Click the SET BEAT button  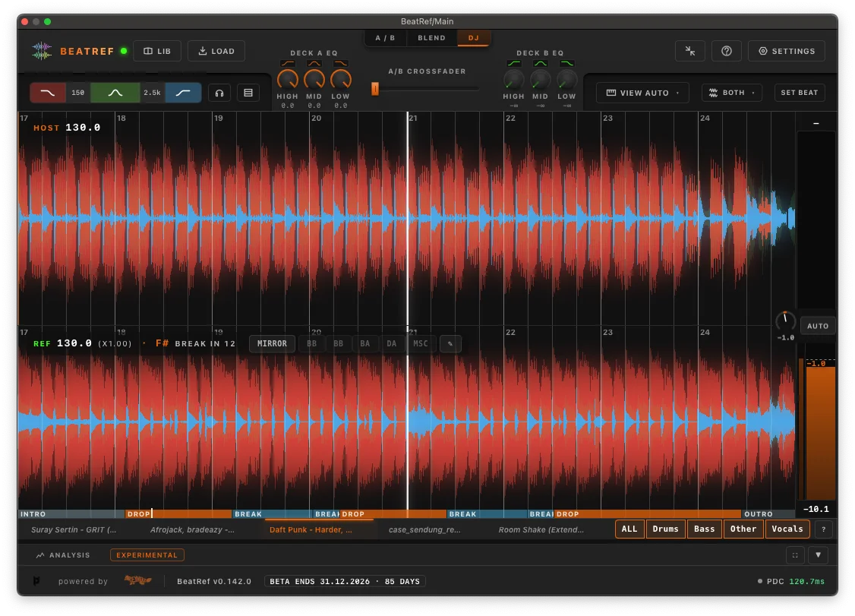(800, 93)
